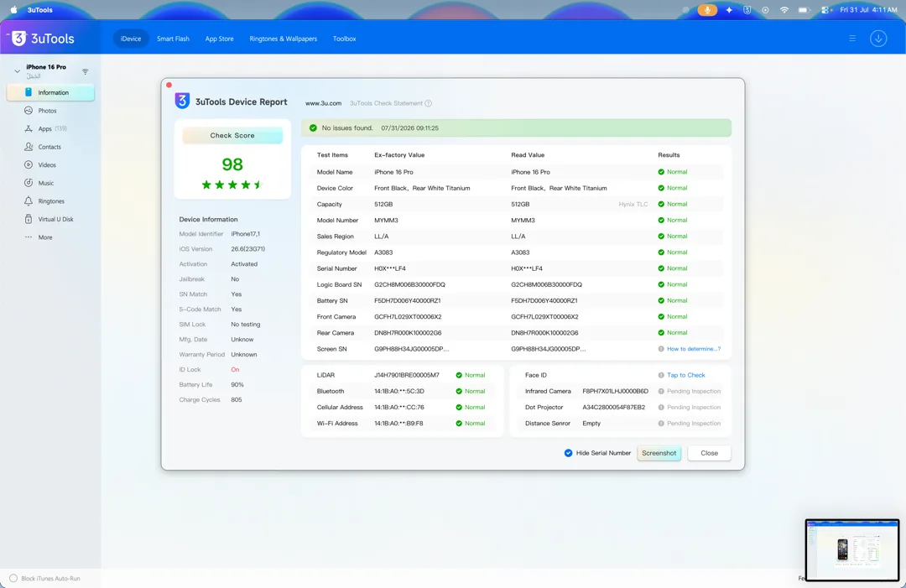Click the 3uTools Check Statement help icon

coord(428,103)
